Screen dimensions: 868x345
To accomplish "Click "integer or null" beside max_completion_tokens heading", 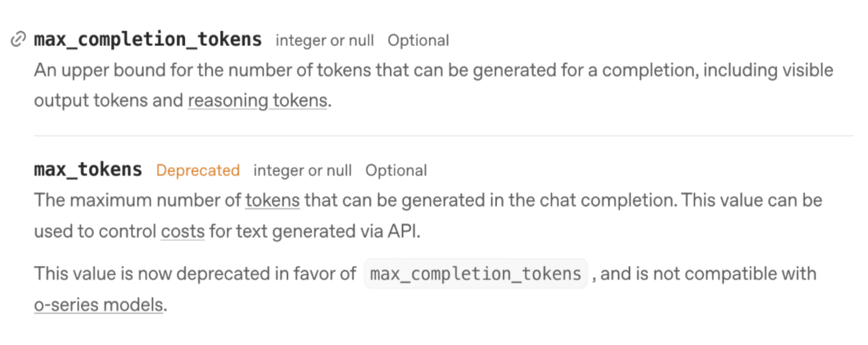I will 324,41.
